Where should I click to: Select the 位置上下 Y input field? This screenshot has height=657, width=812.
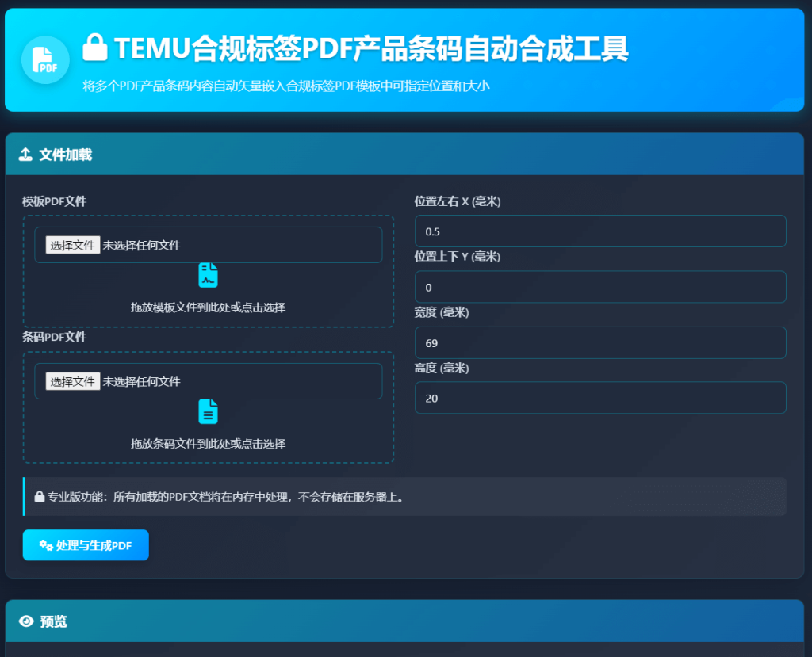pyautogui.click(x=600, y=286)
